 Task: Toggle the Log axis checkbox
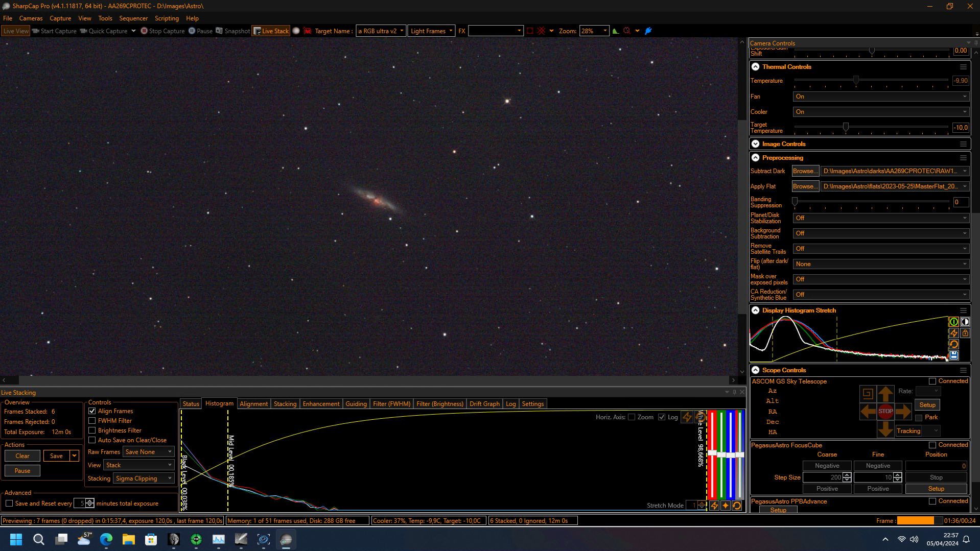pos(662,417)
